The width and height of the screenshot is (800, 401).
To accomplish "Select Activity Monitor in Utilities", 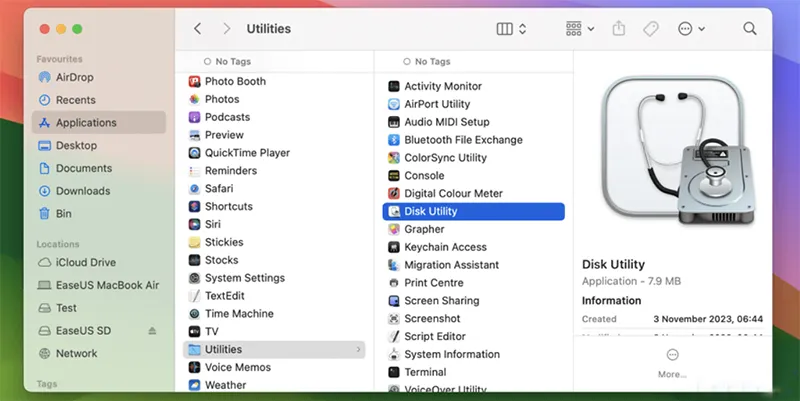I will point(473,86).
